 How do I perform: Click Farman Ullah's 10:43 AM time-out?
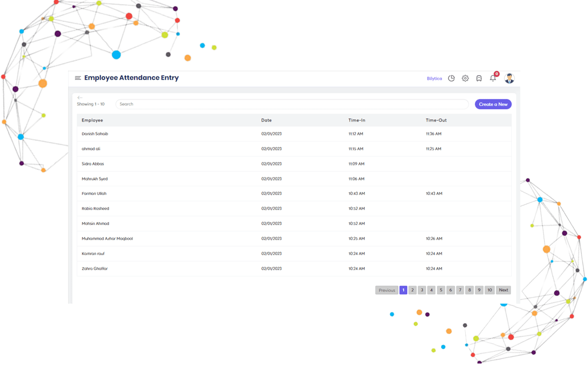[x=434, y=194]
